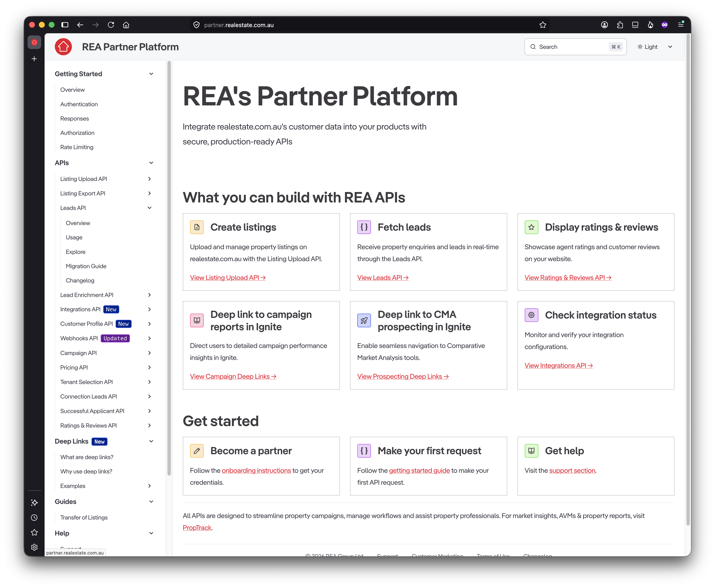Open the browser home page
The height and width of the screenshot is (588, 715).
[x=126, y=25]
